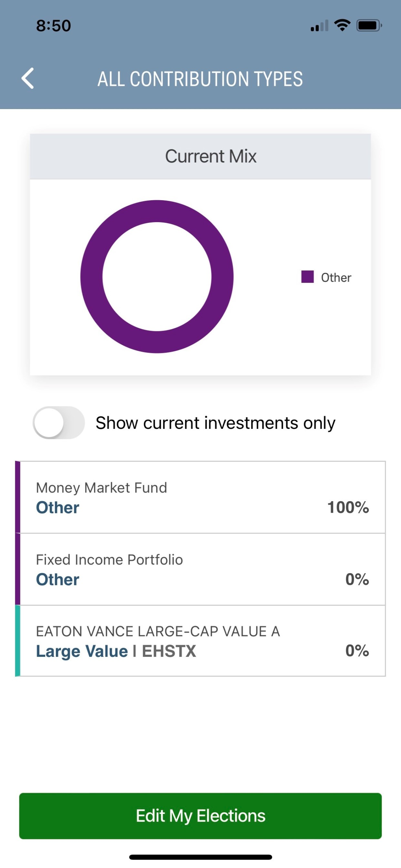Tap the 100% allocation value
This screenshot has height=868, width=401.
pos(348,507)
